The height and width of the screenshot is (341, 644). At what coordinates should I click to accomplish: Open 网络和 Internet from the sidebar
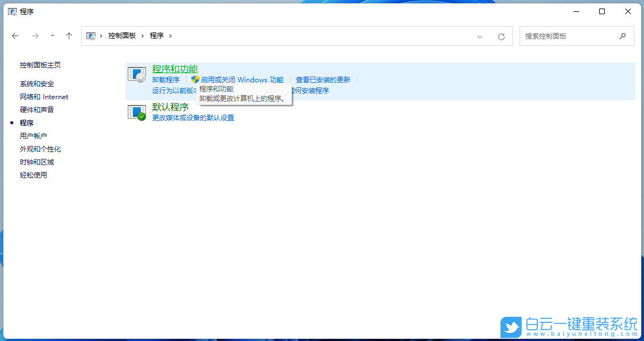coord(44,96)
